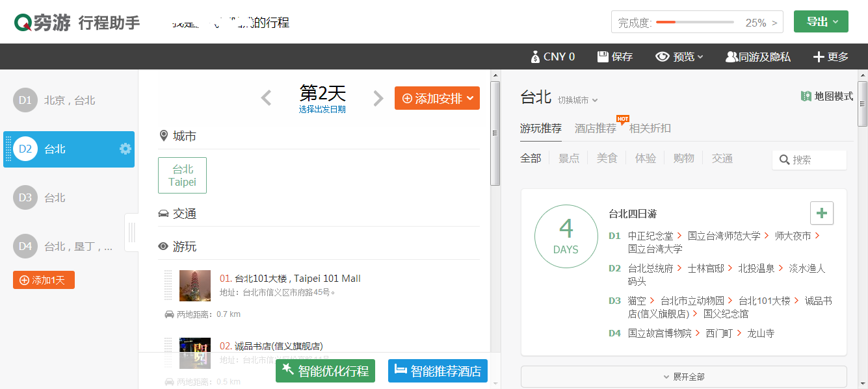Click the 完成度 progress bar
This screenshot has width=868, height=389.
click(x=695, y=22)
